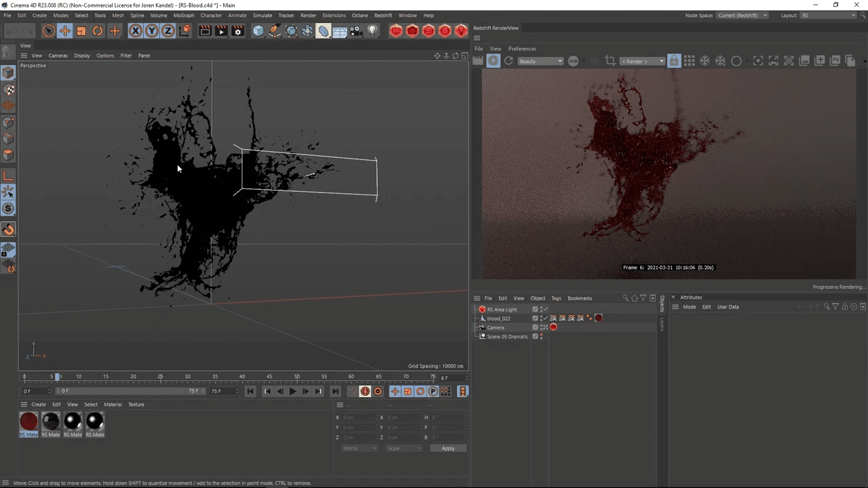
Task: Select the first red RS material thumbnail
Action: pyautogui.click(x=28, y=420)
